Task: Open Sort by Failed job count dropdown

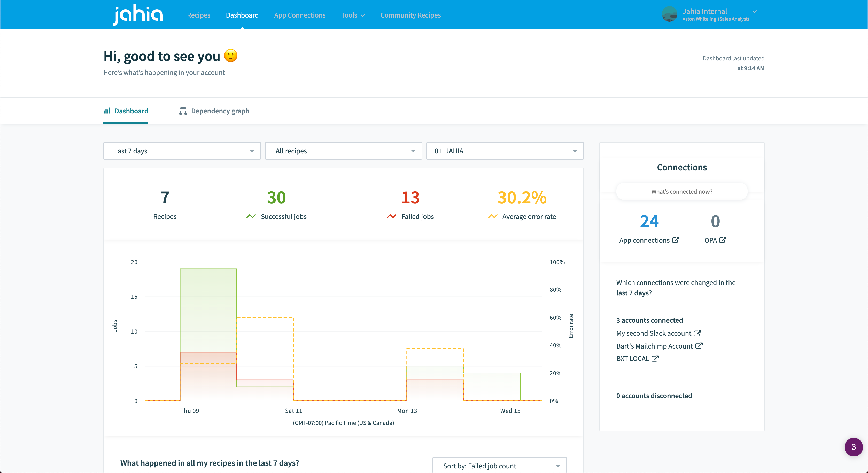Action: point(499,466)
